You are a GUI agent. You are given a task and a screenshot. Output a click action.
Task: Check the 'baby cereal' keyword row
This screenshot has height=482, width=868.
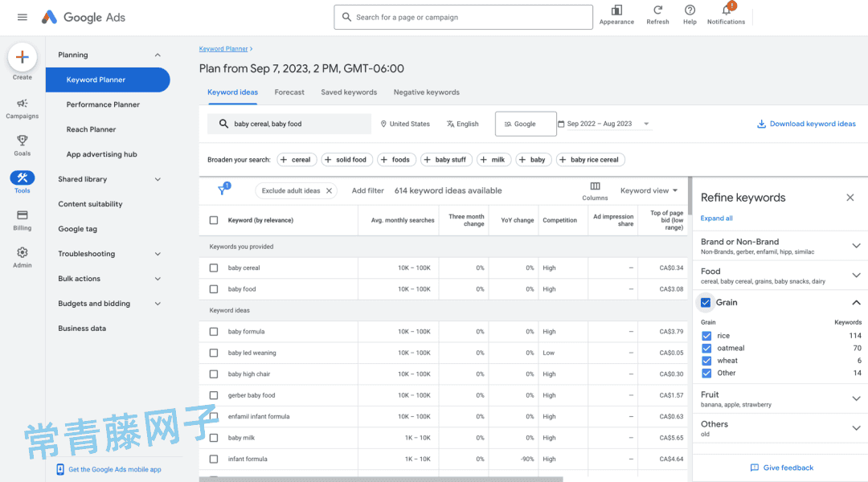tap(214, 268)
